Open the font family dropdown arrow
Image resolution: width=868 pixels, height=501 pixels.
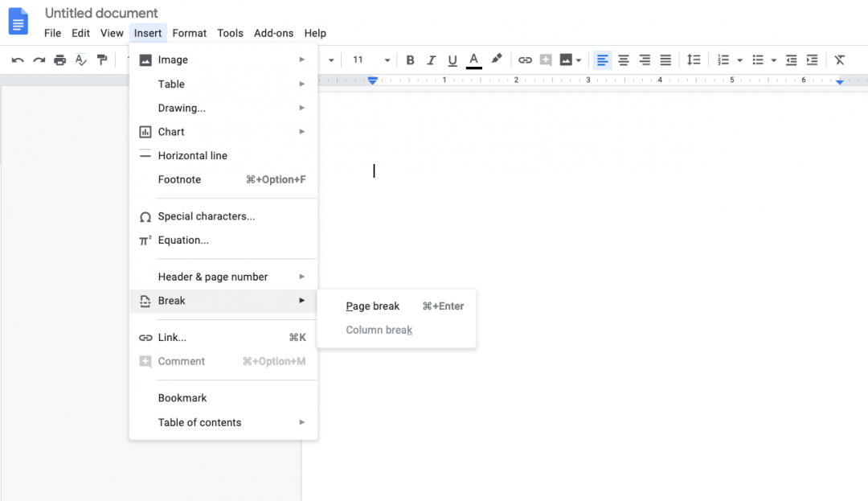331,60
